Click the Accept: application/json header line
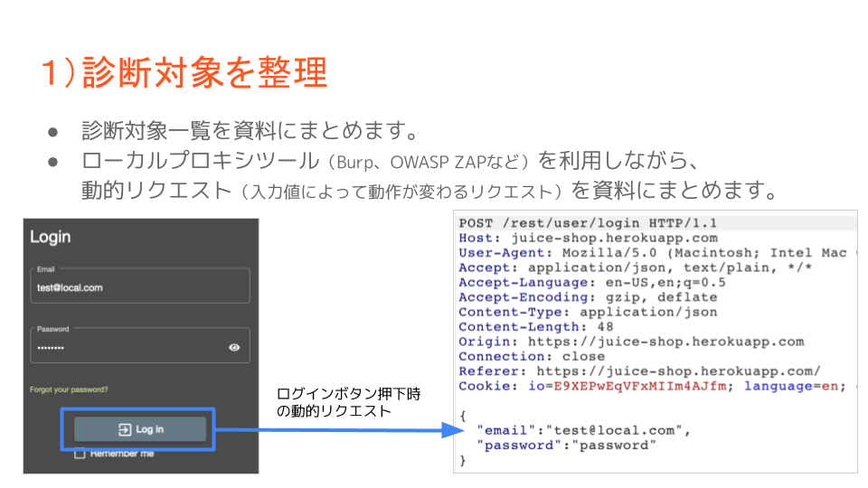Screen dimensions: 868x488 tap(635, 267)
